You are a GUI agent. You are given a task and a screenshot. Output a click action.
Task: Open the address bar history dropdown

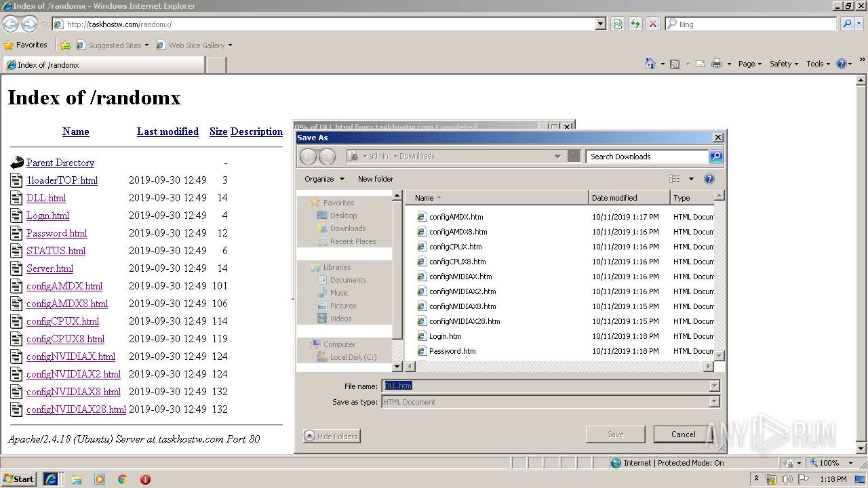[x=601, y=24]
